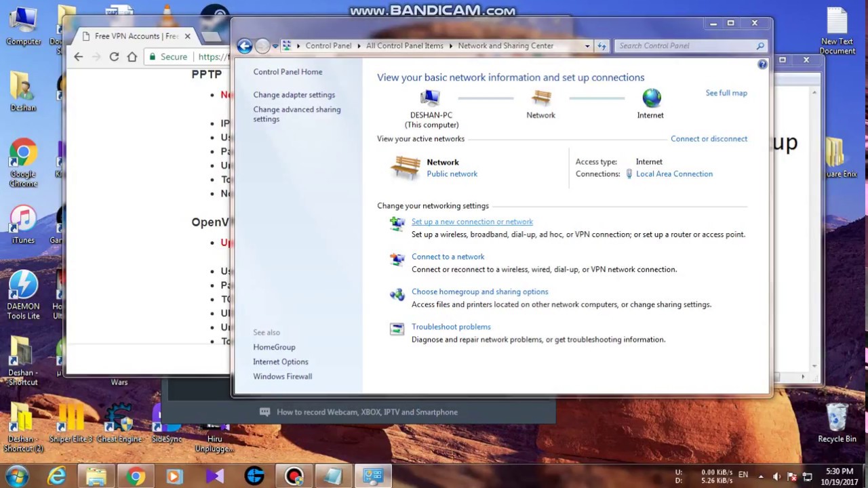The height and width of the screenshot is (488, 868).
Task: Click the Control Panel back arrow button
Action: coord(245,45)
